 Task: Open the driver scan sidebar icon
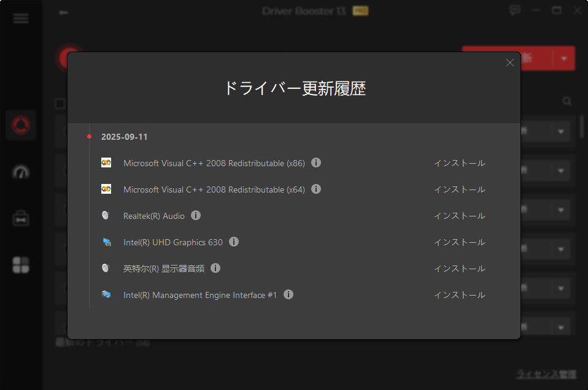pyautogui.click(x=21, y=124)
